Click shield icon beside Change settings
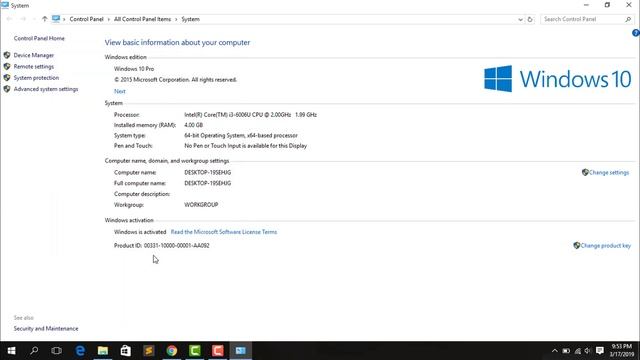The height and width of the screenshot is (360, 640). coord(585,172)
